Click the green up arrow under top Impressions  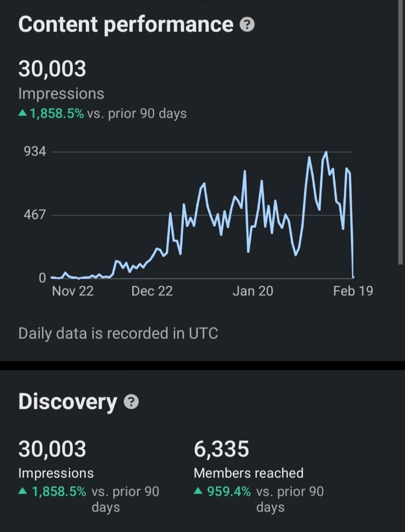click(x=22, y=114)
